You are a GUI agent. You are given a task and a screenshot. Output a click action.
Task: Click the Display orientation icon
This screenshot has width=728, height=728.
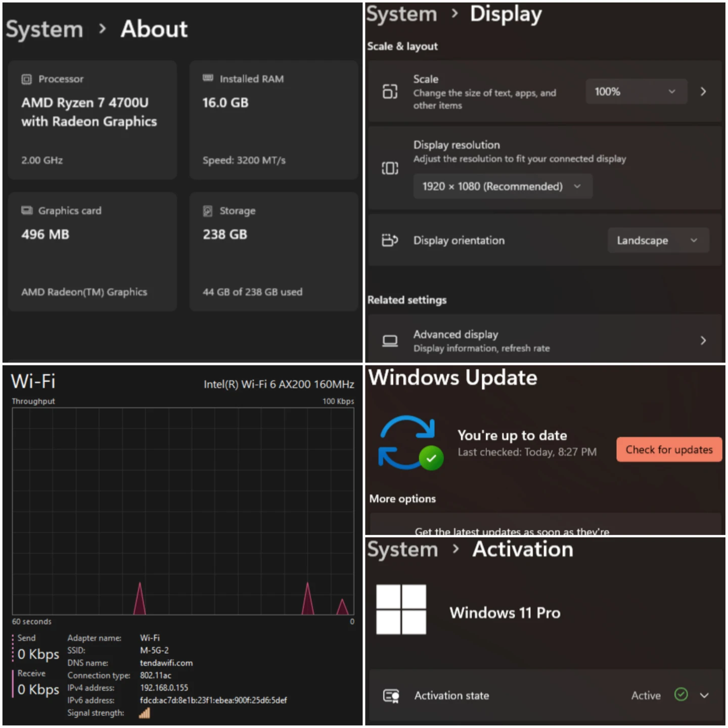click(x=390, y=240)
